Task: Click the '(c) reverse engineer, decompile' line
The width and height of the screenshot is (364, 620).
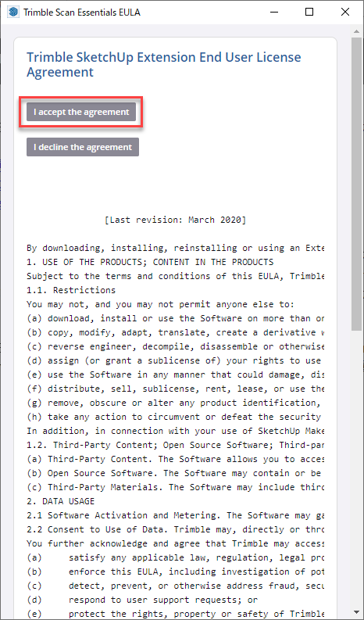Action: pos(175,347)
